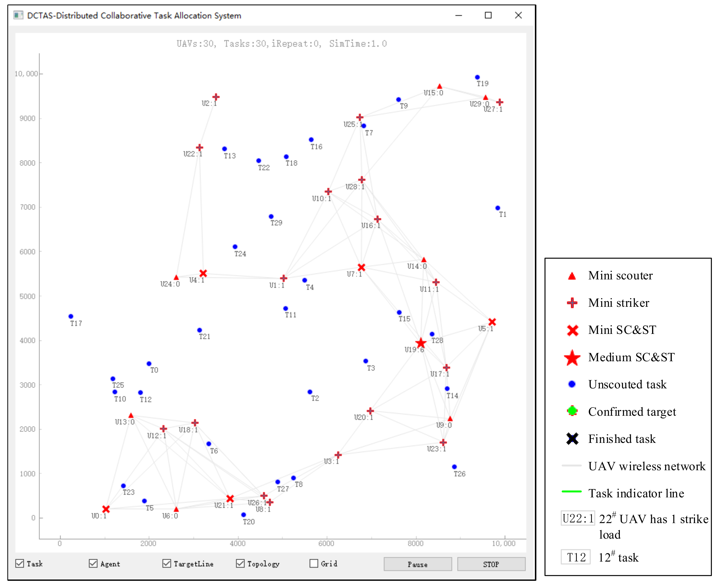Click the T1 blue task dot
The image size is (717, 588).
coord(498,208)
